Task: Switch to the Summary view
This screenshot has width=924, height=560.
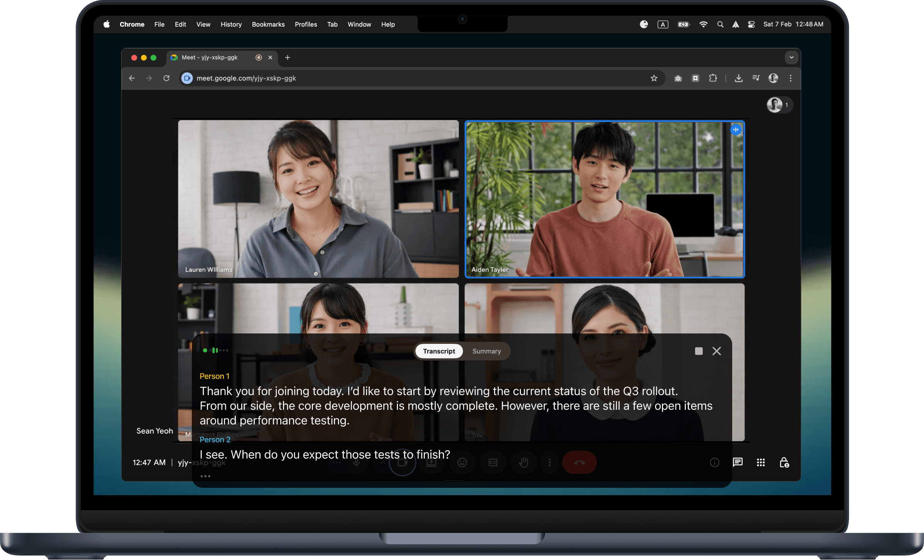Action: click(x=486, y=351)
